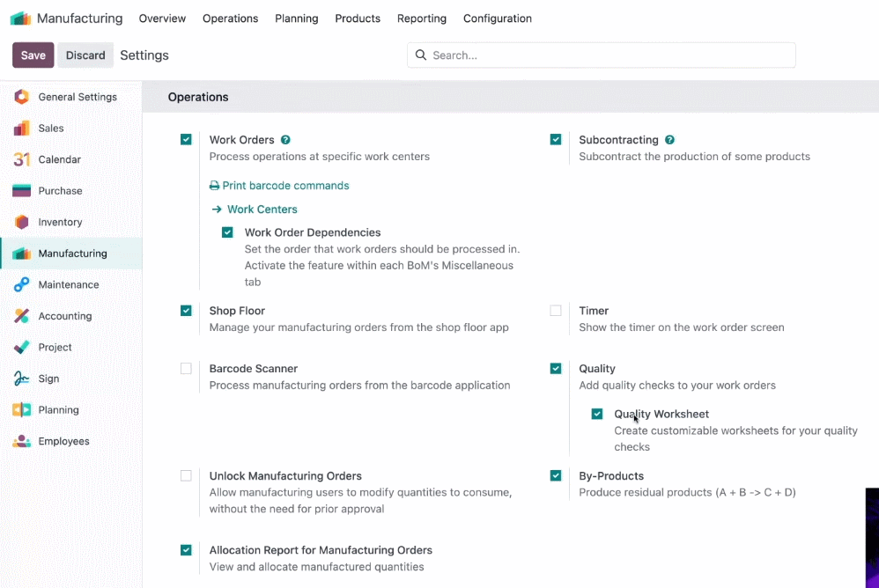Image resolution: width=879 pixels, height=588 pixels.
Task: Open the Configuration menu
Action: click(x=498, y=18)
